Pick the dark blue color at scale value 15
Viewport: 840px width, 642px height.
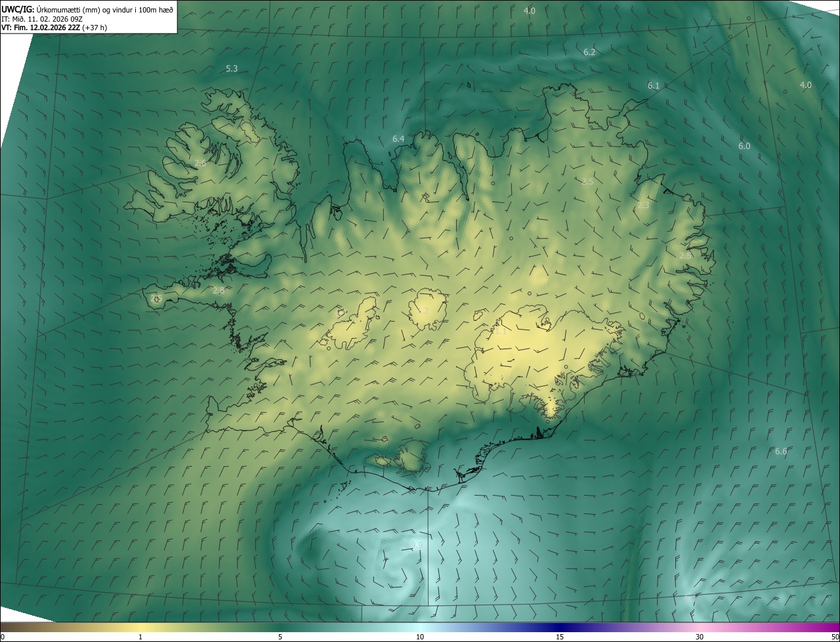[x=560, y=628]
